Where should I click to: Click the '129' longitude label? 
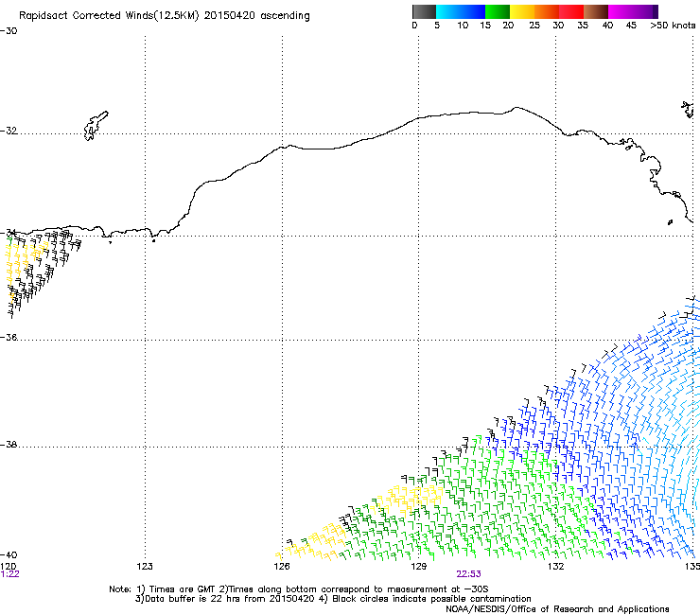418,567
